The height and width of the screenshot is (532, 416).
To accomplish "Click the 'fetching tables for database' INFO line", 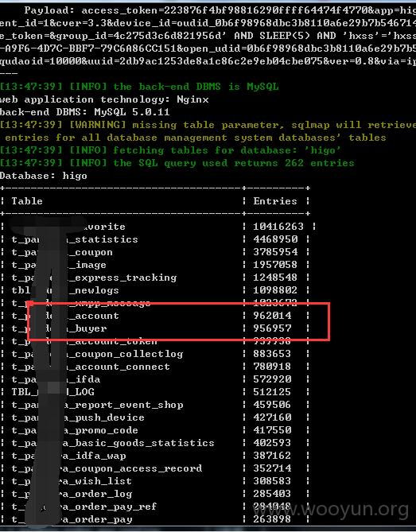I will (x=170, y=150).
